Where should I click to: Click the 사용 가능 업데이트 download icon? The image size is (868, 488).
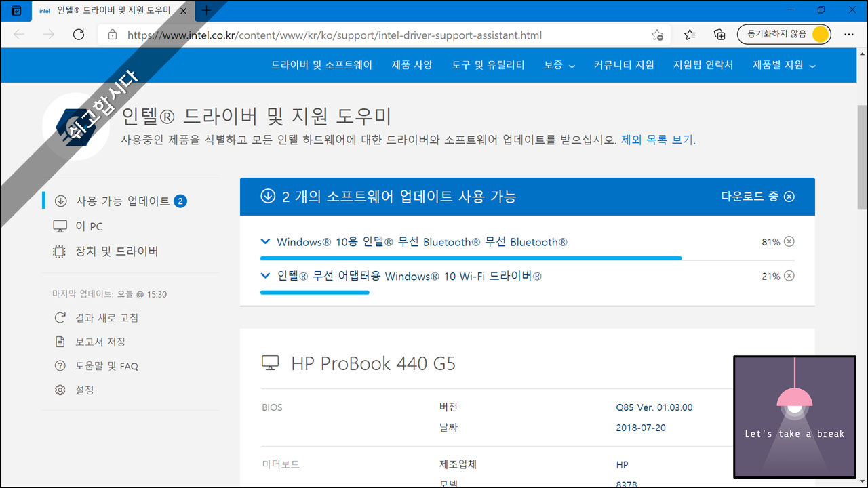point(60,201)
